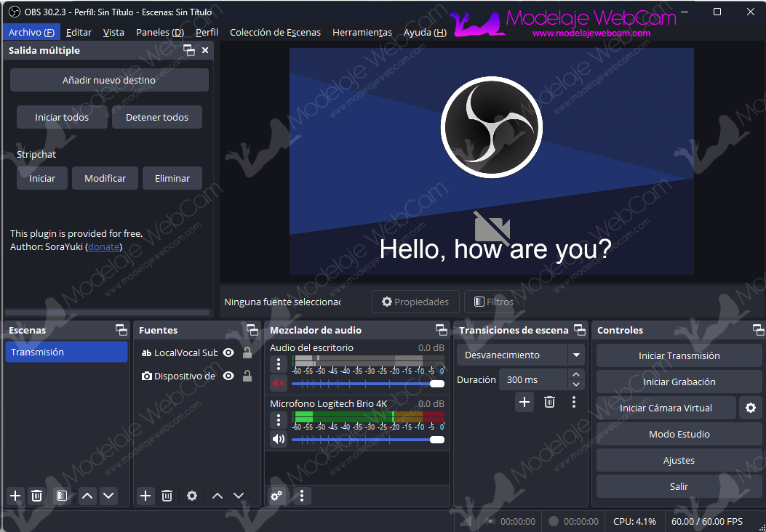Add a new scene with plus icon
766x532 pixels.
pos(15,496)
